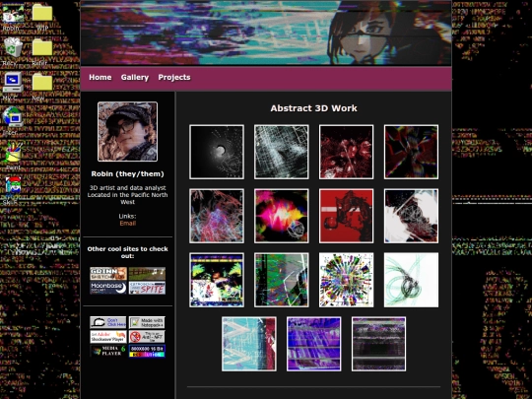This screenshot has width=532, height=399.
Task: Click the Email link
Action: coord(127,224)
